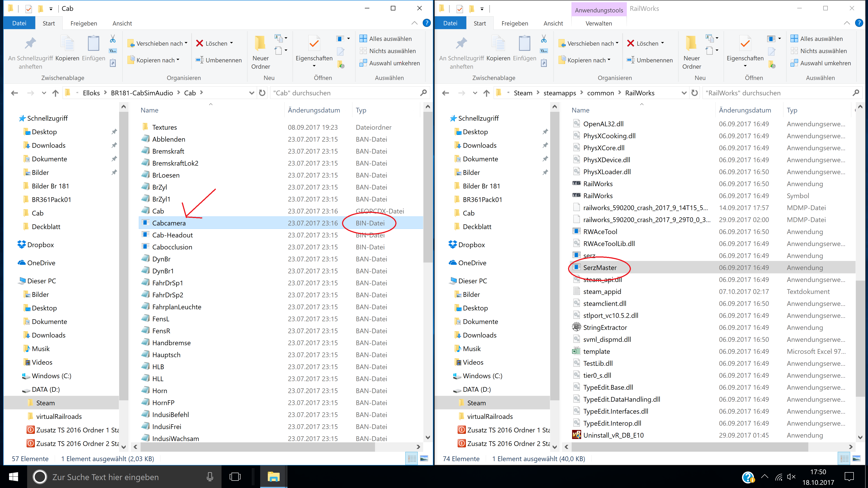Click the scissors Cut icon in left window
The height and width of the screenshot is (488, 868).
(x=113, y=39)
